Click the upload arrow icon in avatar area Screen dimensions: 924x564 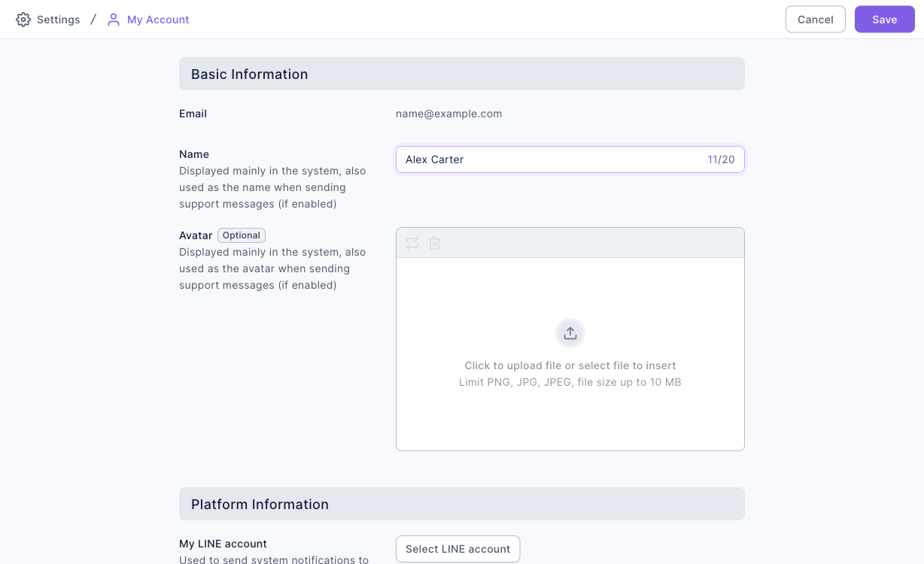[x=570, y=333]
